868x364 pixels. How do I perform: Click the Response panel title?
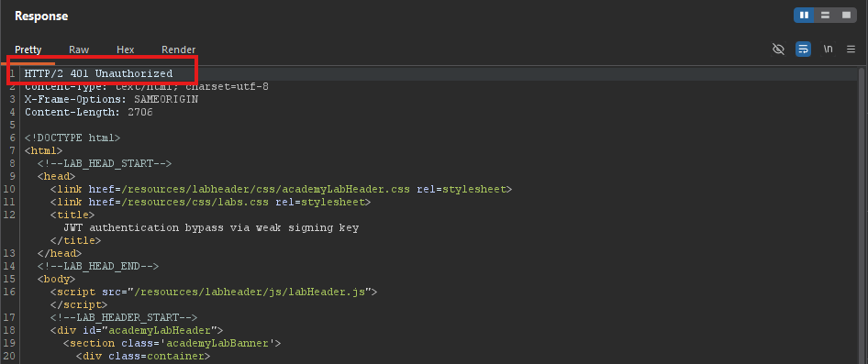point(41,16)
